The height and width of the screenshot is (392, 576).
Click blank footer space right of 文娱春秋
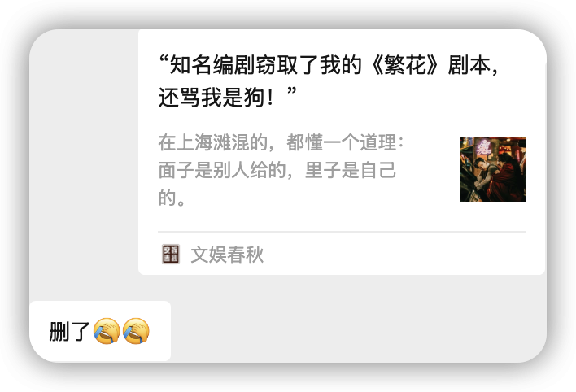point(395,255)
